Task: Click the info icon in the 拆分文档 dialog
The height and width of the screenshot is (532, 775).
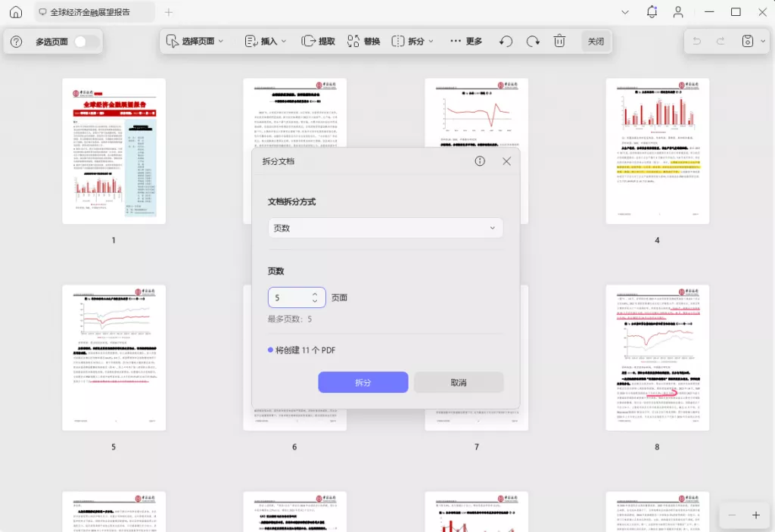Action: tap(480, 160)
